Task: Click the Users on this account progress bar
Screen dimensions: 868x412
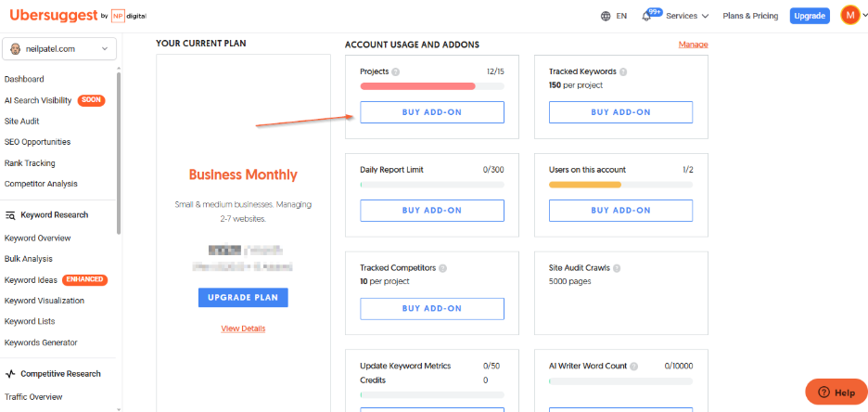Action: pos(620,185)
